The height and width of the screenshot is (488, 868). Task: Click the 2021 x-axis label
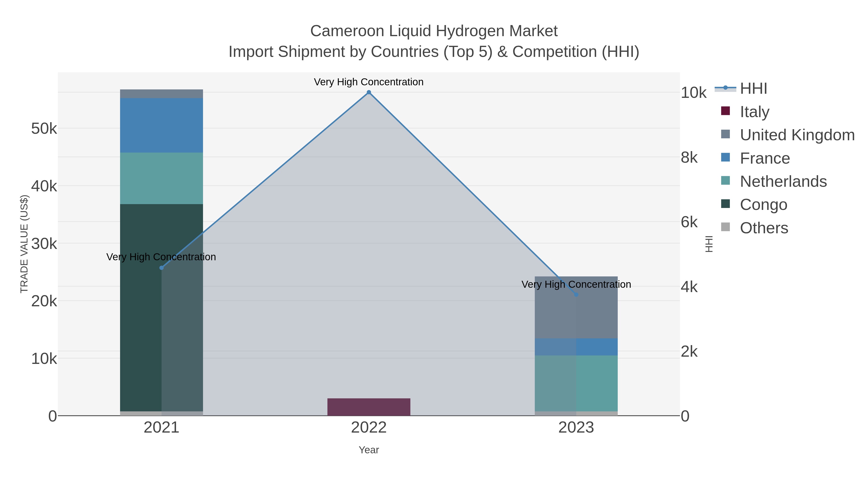pos(161,428)
